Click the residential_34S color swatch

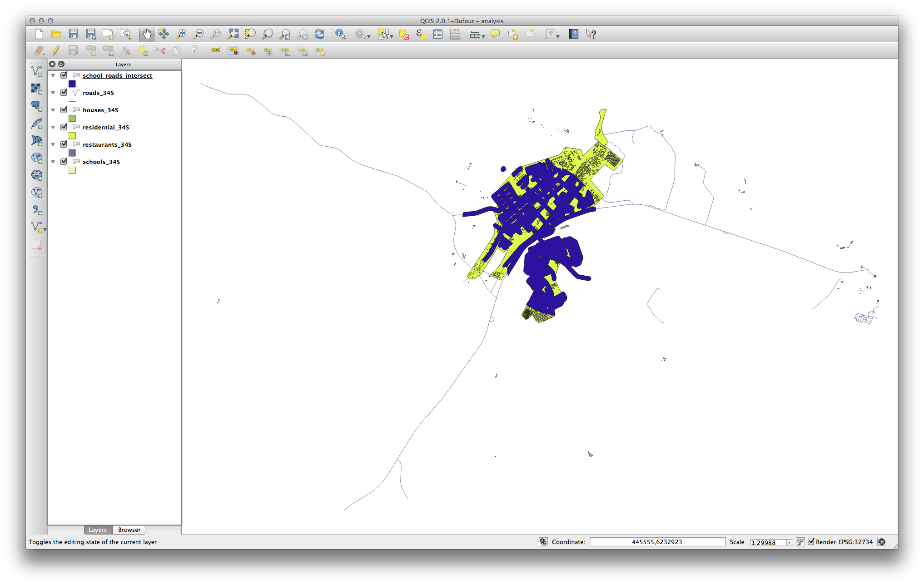tap(72, 136)
